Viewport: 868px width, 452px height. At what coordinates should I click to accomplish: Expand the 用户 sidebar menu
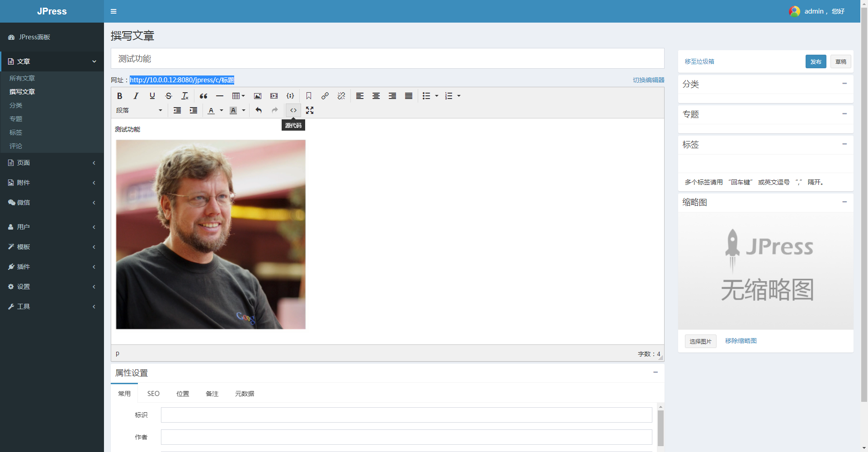pos(52,227)
